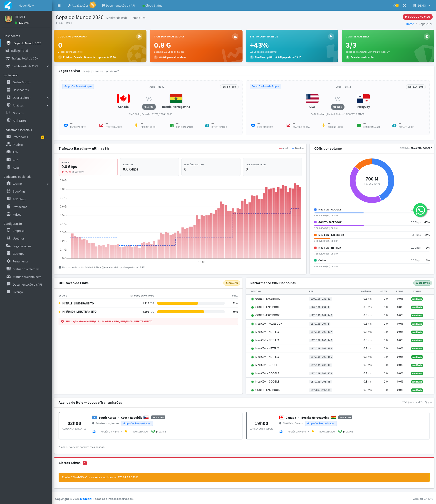This screenshot has width=436, height=504.
Task: Click the Made4Flow logo icon
Action: pyautogui.click(x=8, y=5)
